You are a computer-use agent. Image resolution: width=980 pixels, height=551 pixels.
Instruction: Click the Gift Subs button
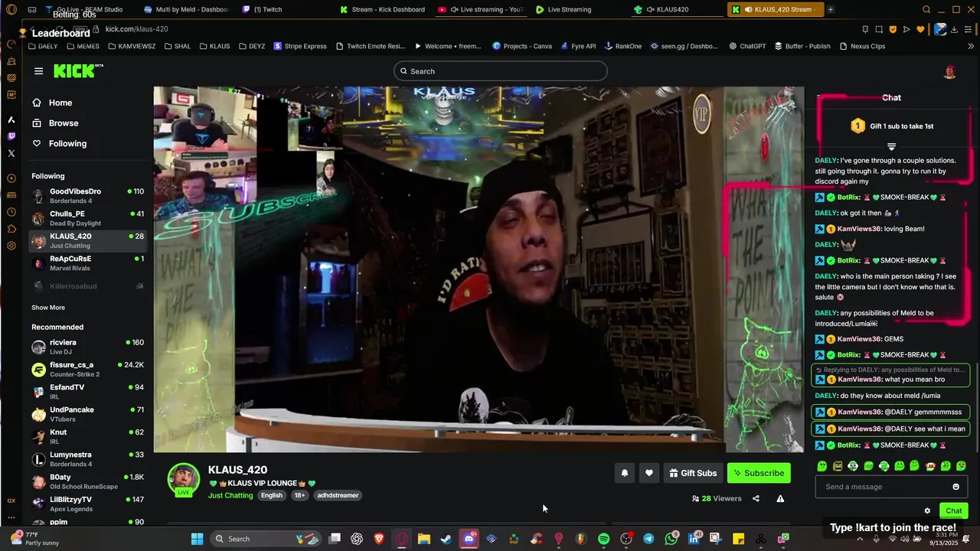693,473
